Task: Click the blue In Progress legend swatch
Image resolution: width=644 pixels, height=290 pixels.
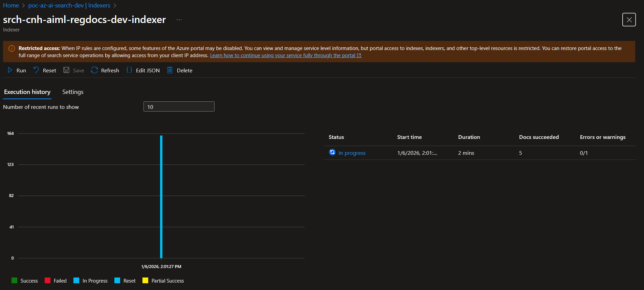Action: (x=76, y=280)
